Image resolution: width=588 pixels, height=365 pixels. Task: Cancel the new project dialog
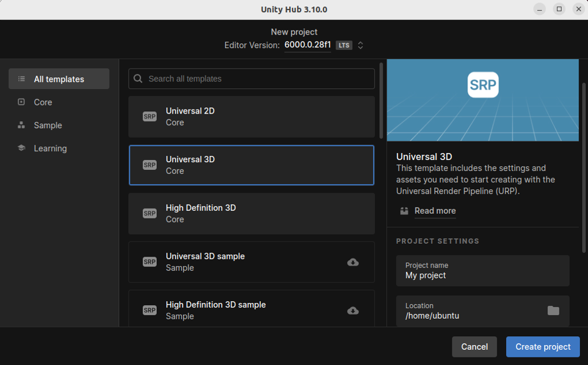pyautogui.click(x=474, y=347)
